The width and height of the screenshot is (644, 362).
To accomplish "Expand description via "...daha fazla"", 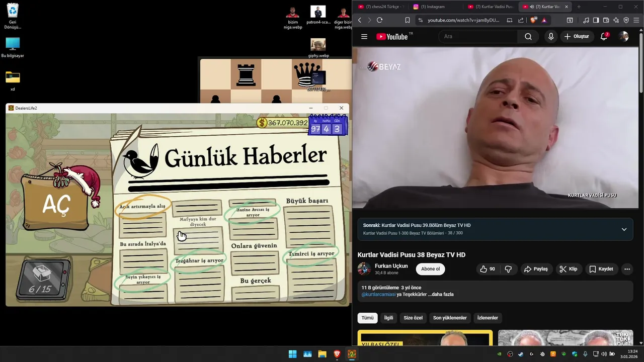I will click(x=440, y=294).
